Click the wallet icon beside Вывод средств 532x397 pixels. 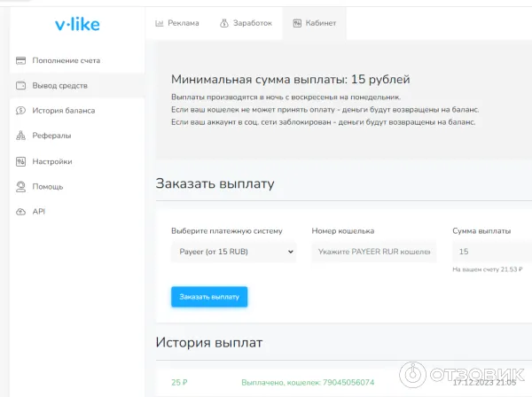coord(20,85)
